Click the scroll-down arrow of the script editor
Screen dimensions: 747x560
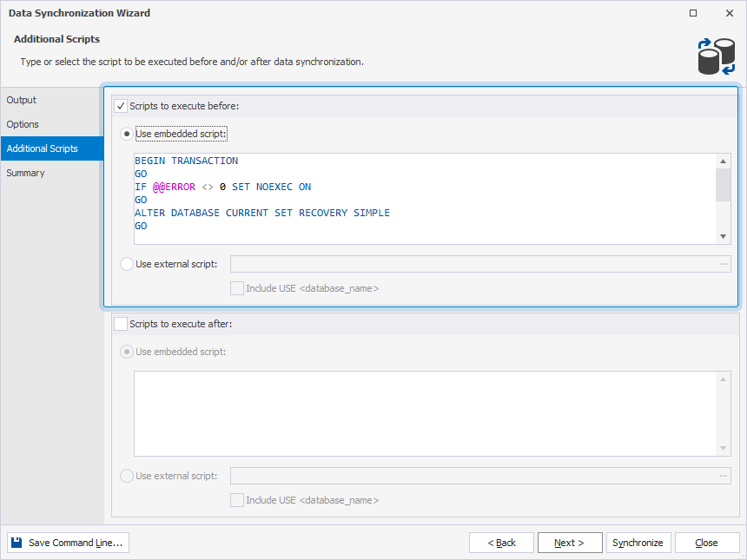coord(723,234)
